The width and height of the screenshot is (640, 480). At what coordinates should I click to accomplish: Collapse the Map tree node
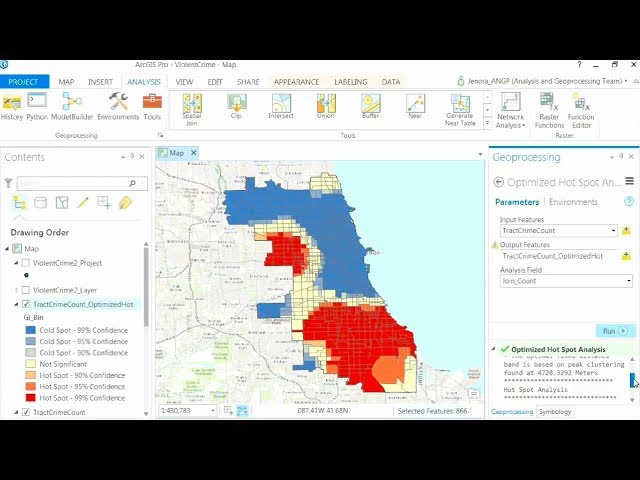(x=7, y=249)
